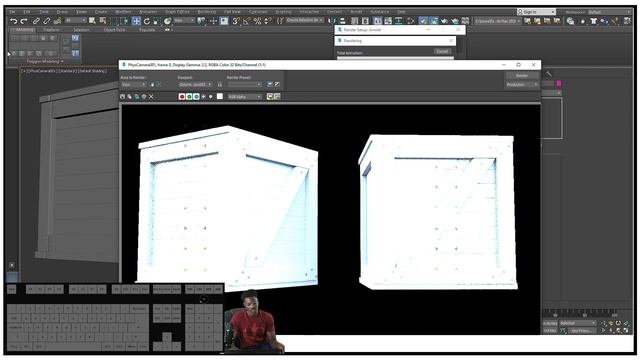Click the Edit Named Selection Sets icon
This screenshot has width=640, height=360.
(280, 21)
